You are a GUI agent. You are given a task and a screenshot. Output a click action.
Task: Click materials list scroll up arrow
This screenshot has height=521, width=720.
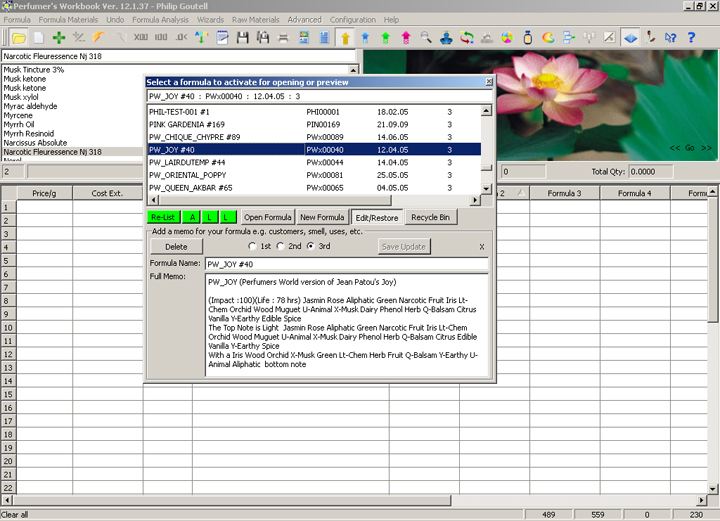coord(353,70)
